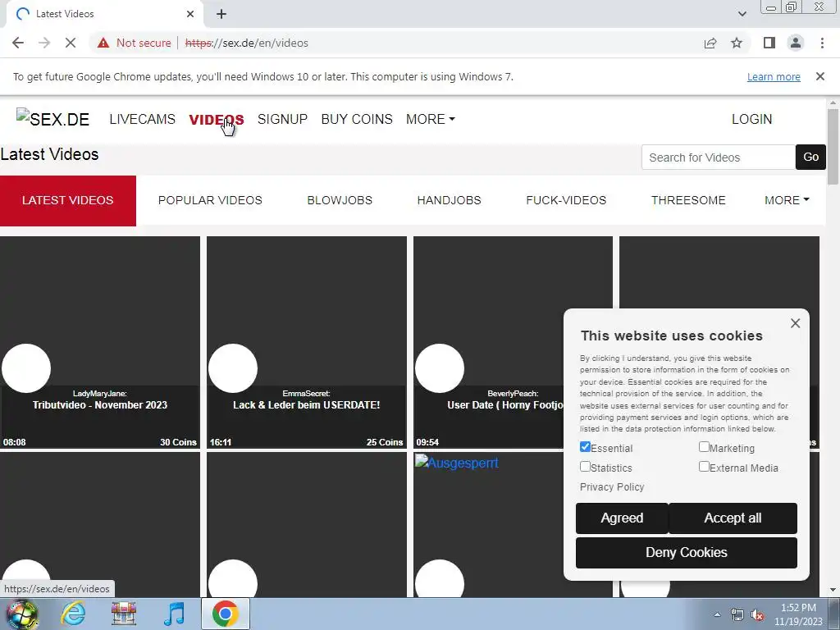Click the page vertical scrollbar
Screen dimensions: 840x630
coord(833,146)
